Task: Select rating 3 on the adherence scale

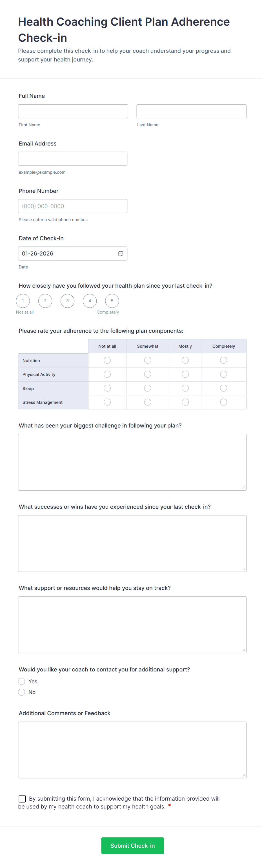Action: click(x=67, y=301)
